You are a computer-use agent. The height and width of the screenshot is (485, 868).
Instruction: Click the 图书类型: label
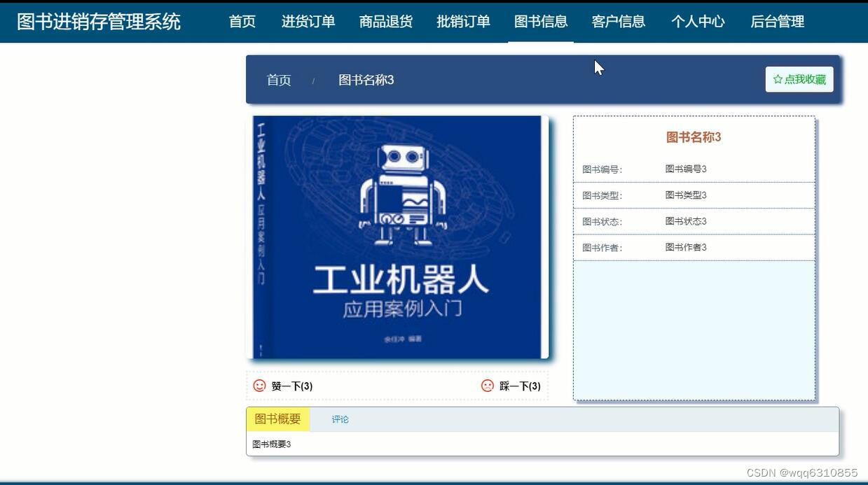tap(602, 195)
